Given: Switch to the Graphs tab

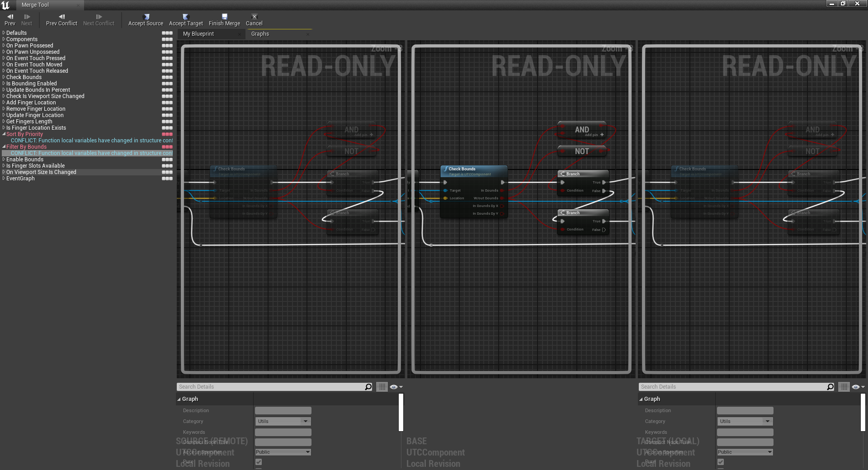Looking at the screenshot, I should pos(260,34).
